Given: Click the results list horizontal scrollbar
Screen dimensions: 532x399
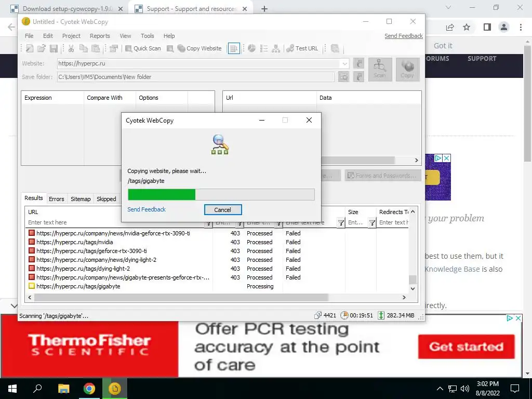Looking at the screenshot, I should click(x=181, y=297).
